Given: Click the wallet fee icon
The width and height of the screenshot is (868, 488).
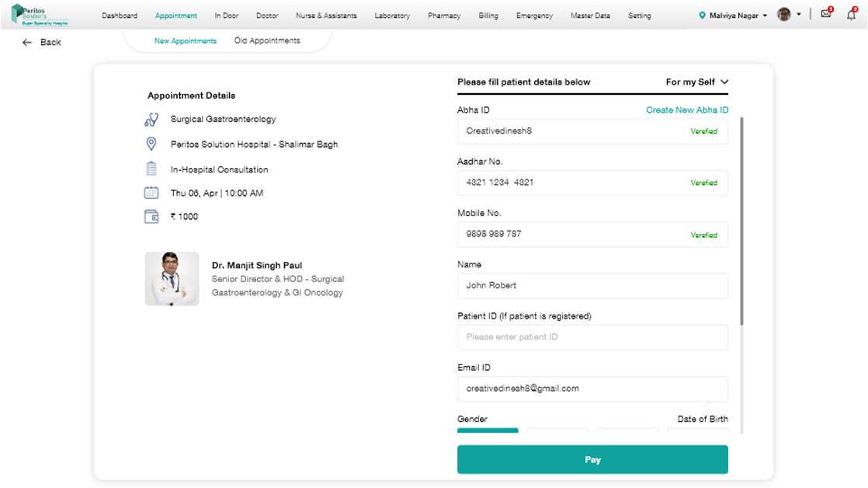Looking at the screenshot, I should click(151, 217).
